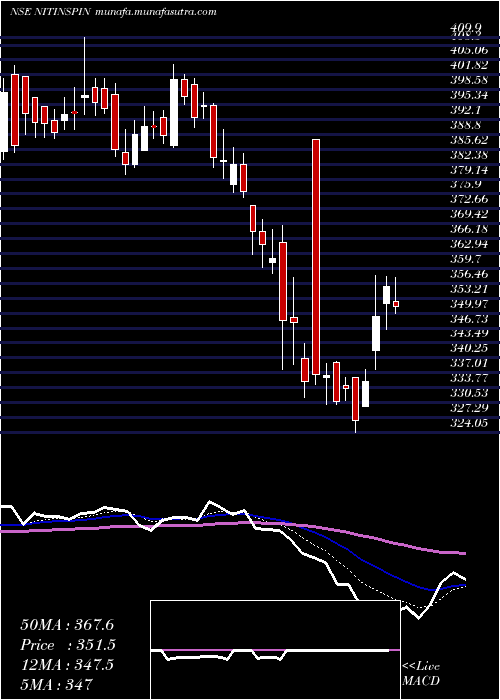Click the Price : 351.5 readout
The width and height of the screenshot is (500, 700).
69,645
